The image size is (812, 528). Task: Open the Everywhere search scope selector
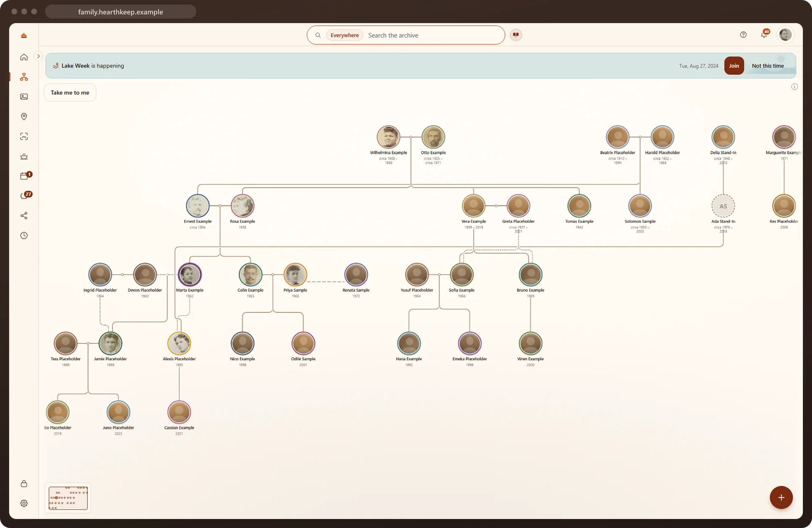coord(345,35)
